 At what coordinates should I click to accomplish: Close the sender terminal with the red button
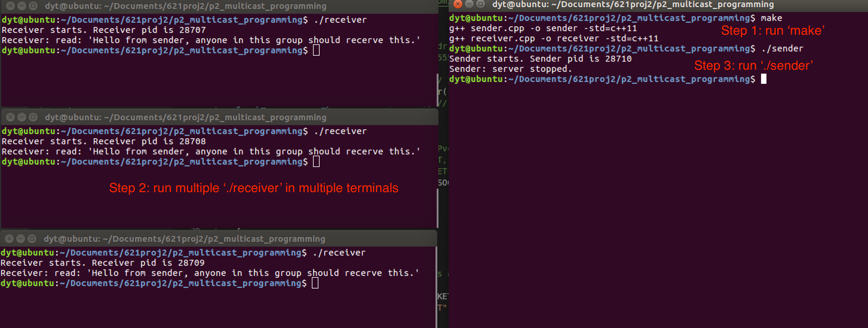458,4
